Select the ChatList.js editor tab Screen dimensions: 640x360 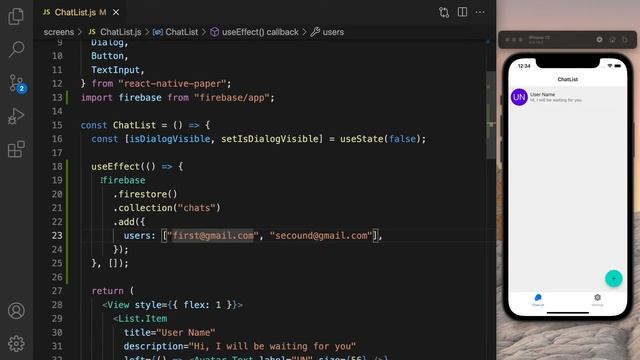pos(81,12)
